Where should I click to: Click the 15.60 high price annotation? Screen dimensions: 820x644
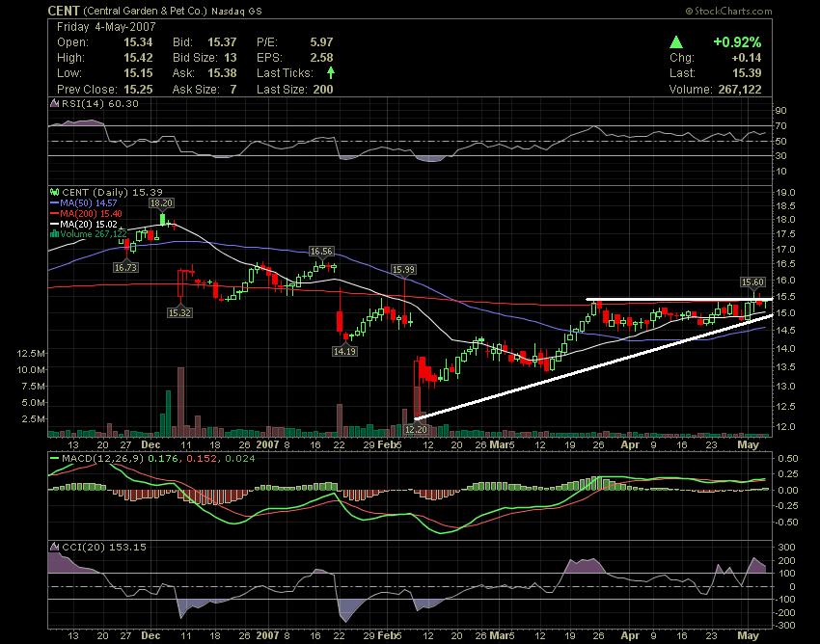752,282
